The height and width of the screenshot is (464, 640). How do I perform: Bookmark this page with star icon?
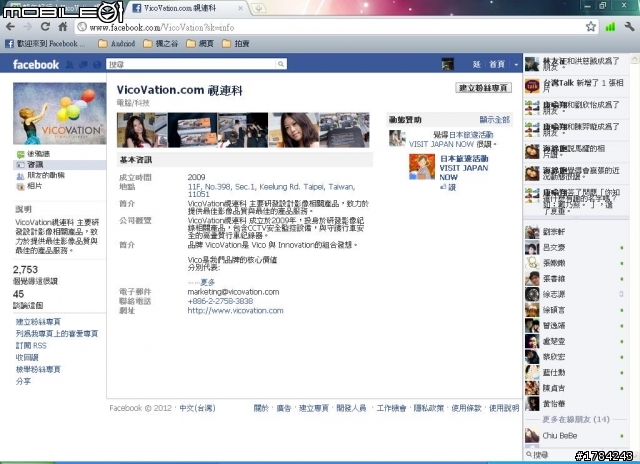coord(591,27)
